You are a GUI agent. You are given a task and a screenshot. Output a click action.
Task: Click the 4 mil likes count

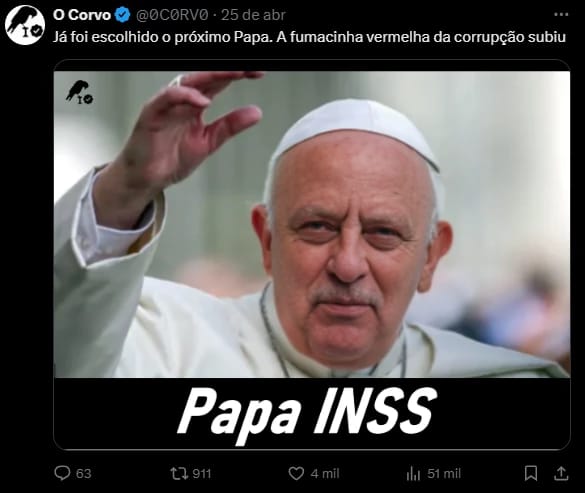325,473
